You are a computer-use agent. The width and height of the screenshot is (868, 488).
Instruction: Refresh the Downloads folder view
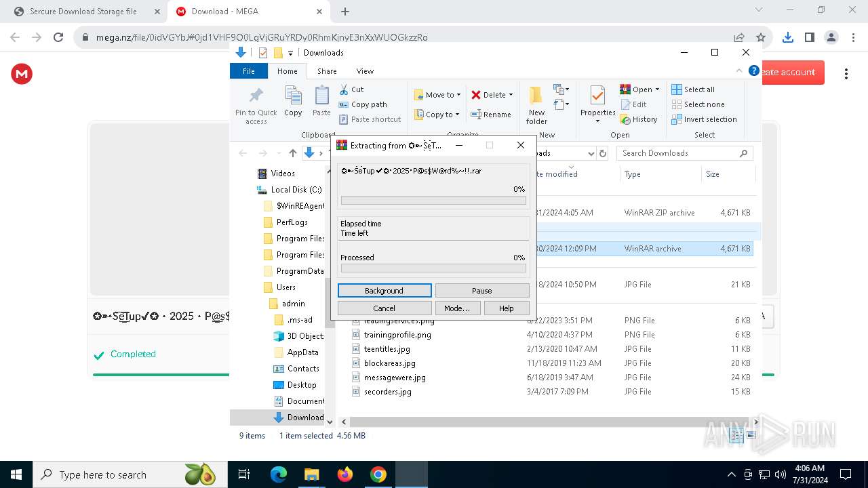click(x=602, y=153)
